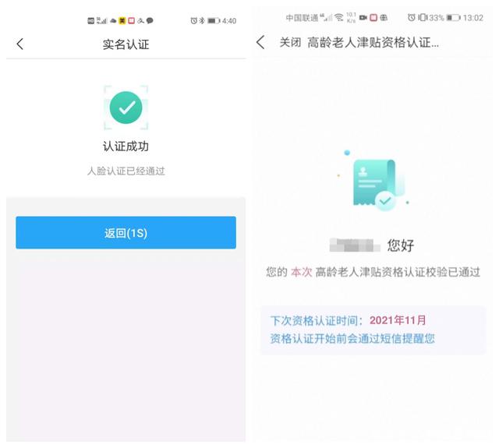Tap the 认证成功 status text
The image size is (499, 448).
point(126,146)
